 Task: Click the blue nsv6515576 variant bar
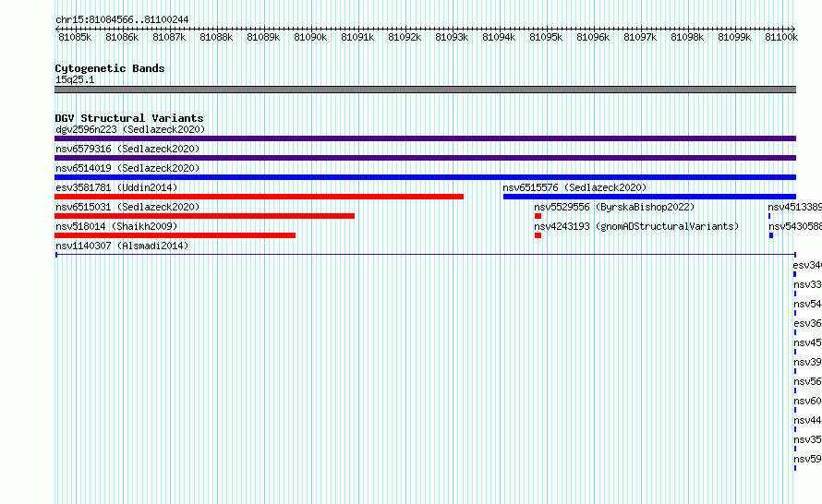[649, 197]
